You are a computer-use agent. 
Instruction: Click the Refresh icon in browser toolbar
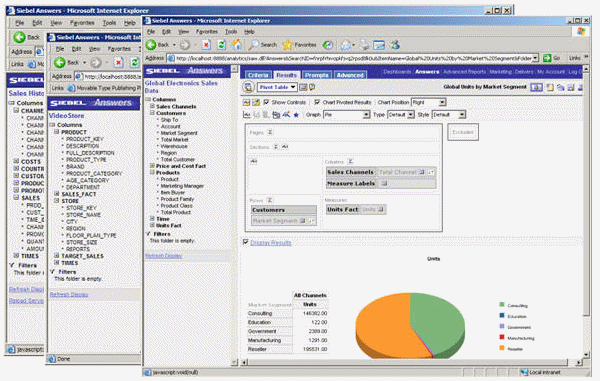coord(221,45)
